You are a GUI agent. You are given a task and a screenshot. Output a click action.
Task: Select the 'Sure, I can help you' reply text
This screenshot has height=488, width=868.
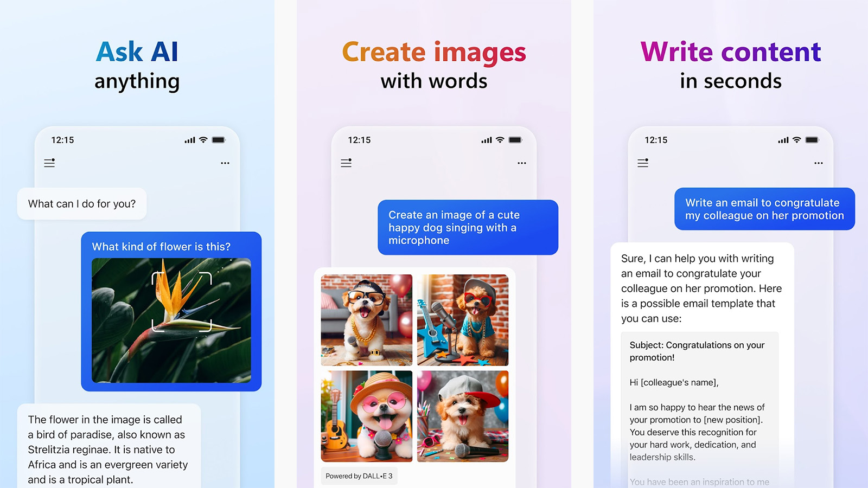(x=701, y=288)
